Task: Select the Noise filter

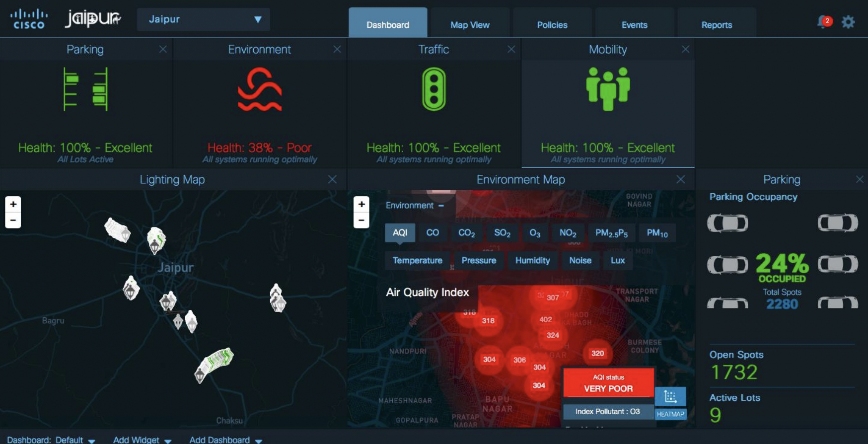Action: pos(580,260)
